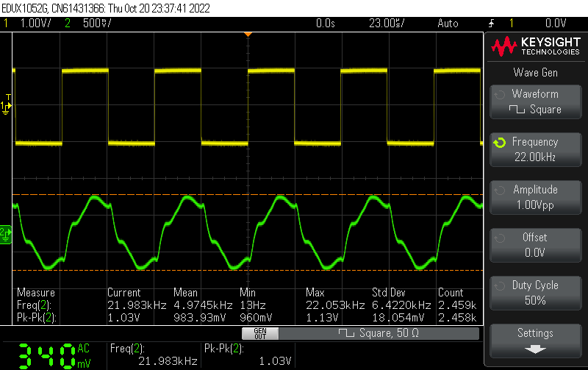
Task: Click the channel 2 ground level marker
Action: [x=6, y=232]
